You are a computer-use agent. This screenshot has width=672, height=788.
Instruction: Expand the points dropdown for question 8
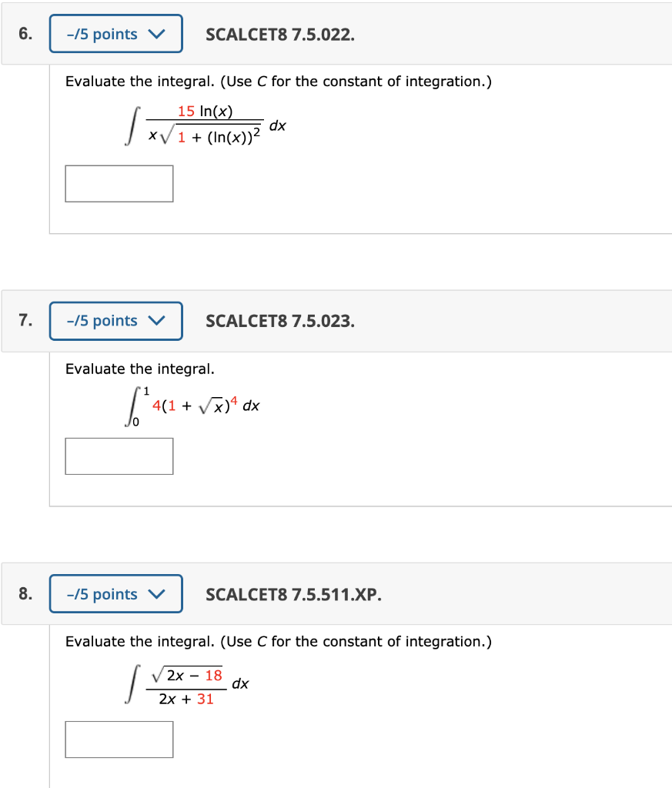(115, 593)
